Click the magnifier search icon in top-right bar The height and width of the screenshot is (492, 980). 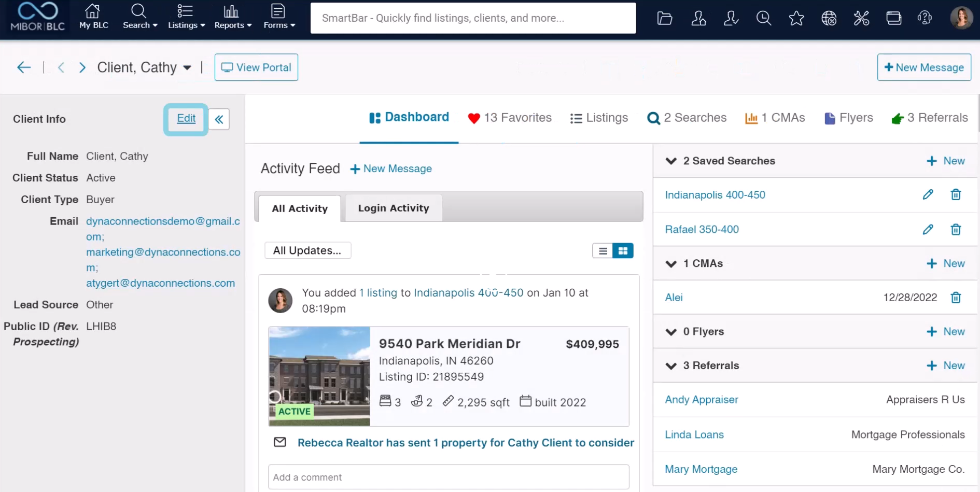coord(764,19)
